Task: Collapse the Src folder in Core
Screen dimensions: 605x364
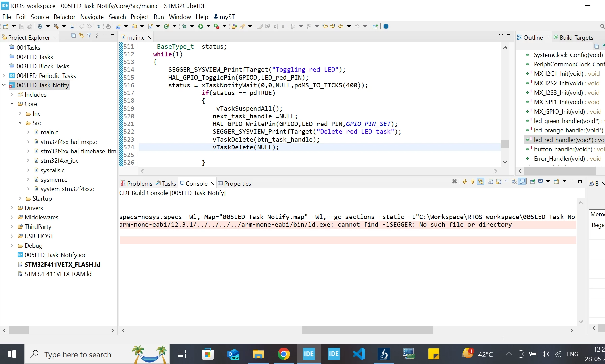Action: [x=20, y=123]
